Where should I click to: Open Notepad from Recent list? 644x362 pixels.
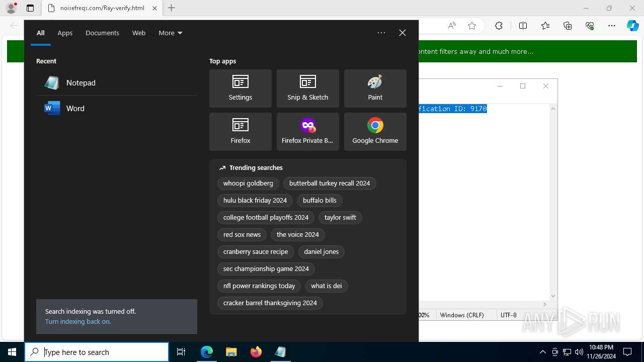[117, 83]
